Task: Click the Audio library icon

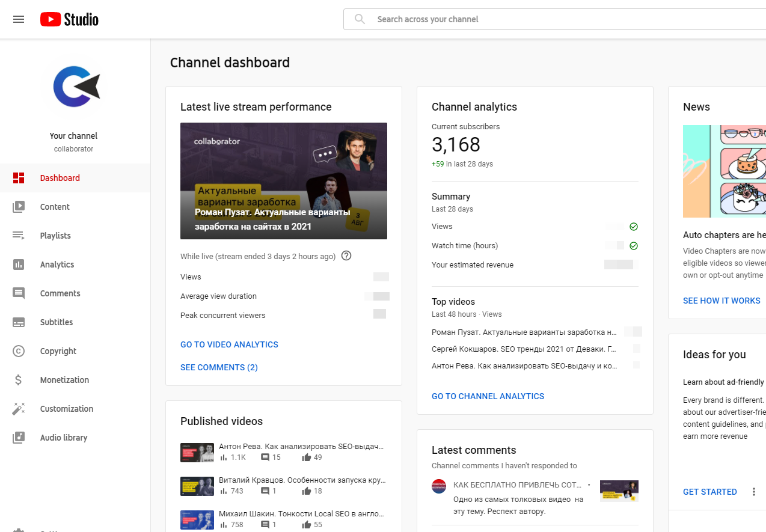Action: [x=19, y=438]
